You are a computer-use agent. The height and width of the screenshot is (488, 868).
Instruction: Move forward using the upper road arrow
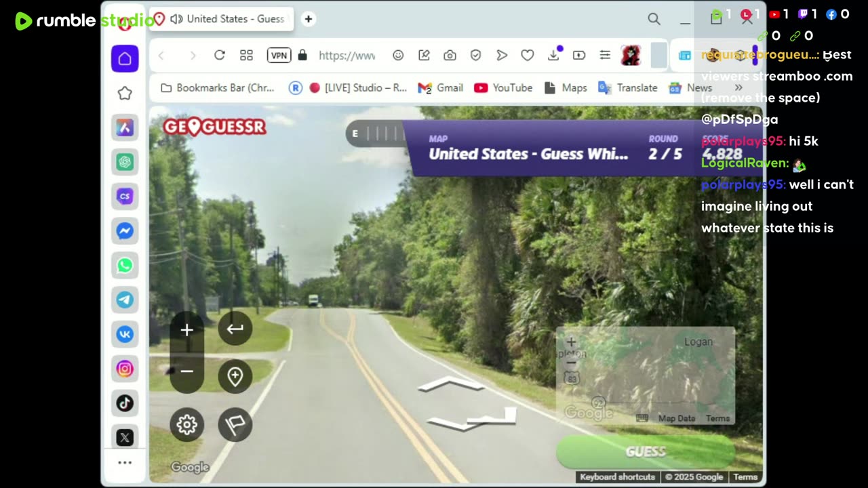coord(451,385)
